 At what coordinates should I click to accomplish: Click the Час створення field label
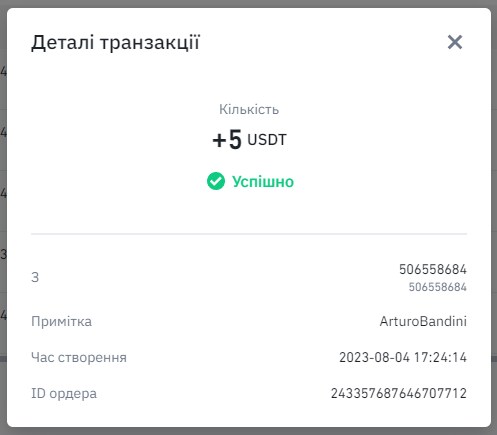(x=79, y=357)
